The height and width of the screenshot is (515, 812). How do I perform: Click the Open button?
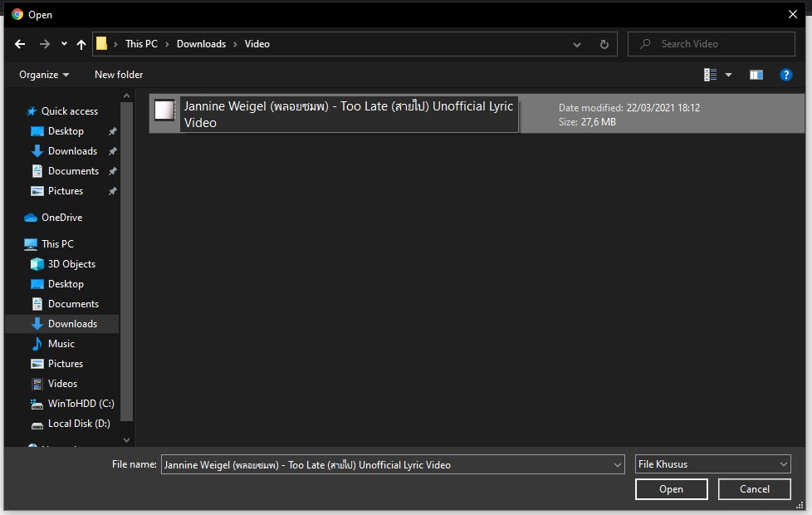(671, 489)
